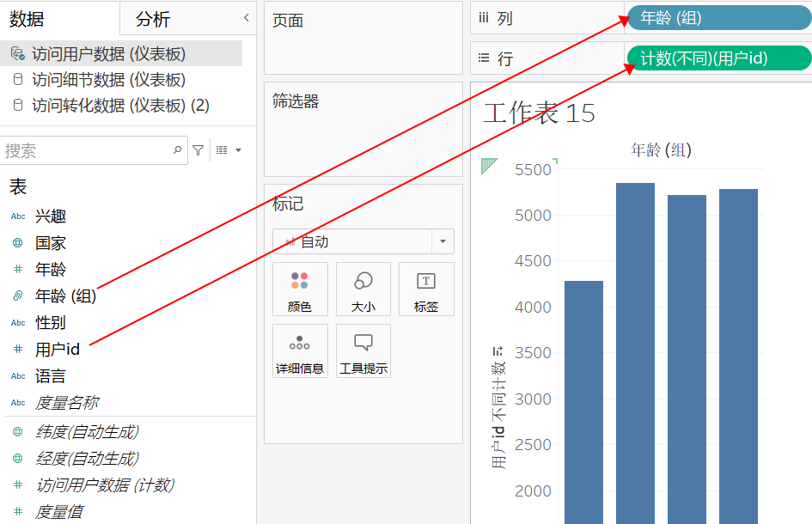Select the 性别 field
The image size is (812, 524).
tap(51, 323)
